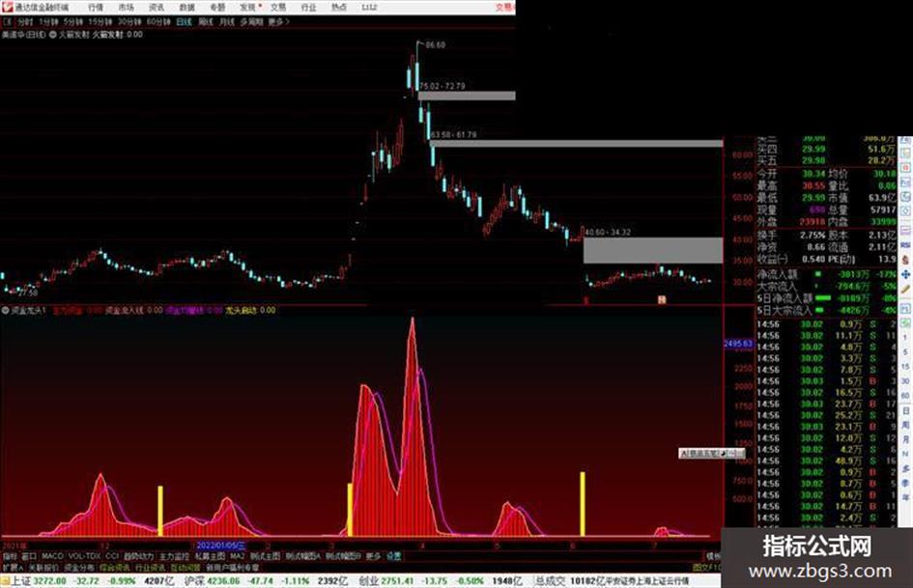Viewport: 913px width, 588px height.
Task: Select the 月线 monthly period tab
Action: 226,21
